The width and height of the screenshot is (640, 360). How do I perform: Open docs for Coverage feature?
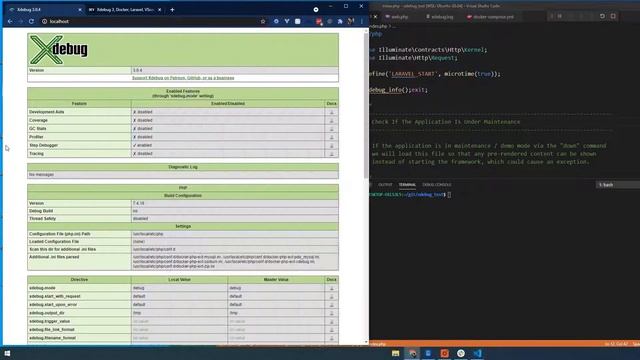(331, 120)
